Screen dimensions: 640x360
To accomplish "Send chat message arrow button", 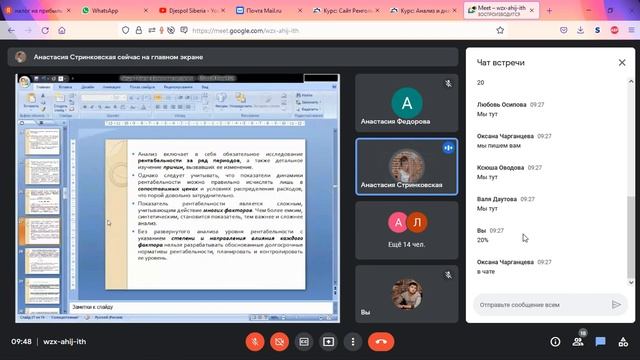I will [x=616, y=305].
